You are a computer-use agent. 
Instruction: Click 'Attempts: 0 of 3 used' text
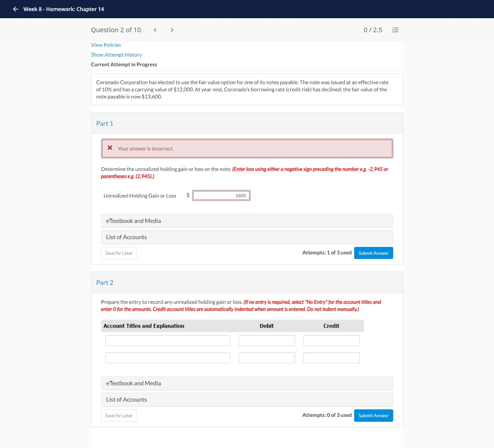point(327,415)
